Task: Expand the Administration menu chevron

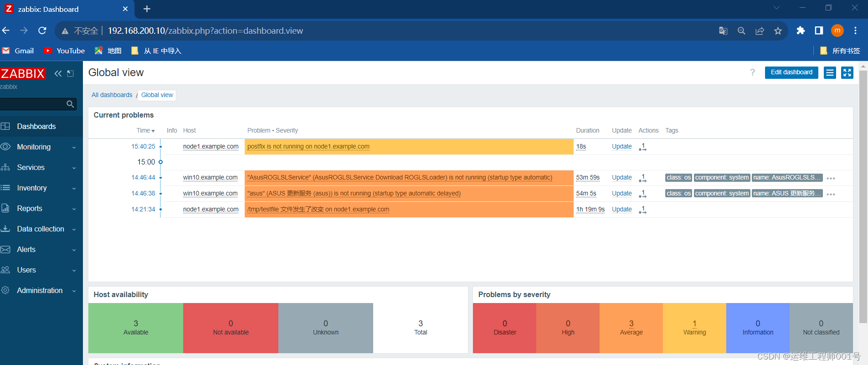Action: pos(74,291)
